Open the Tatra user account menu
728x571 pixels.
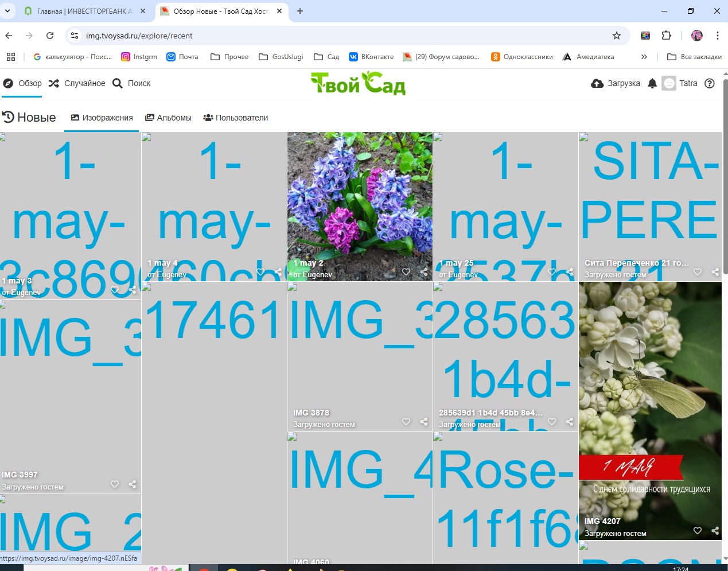(x=680, y=83)
